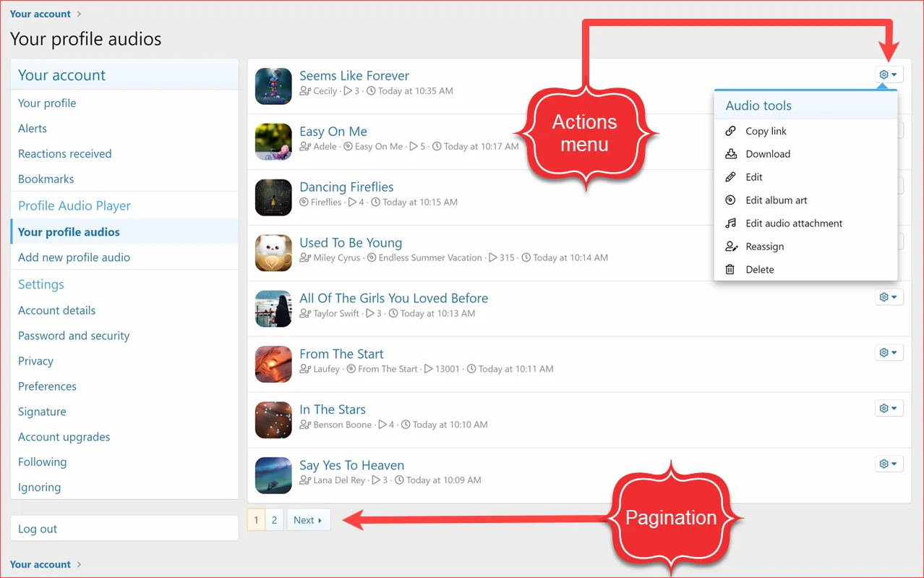Click the music note icon for audio attachment
This screenshot has height=578, width=924.
730,224
